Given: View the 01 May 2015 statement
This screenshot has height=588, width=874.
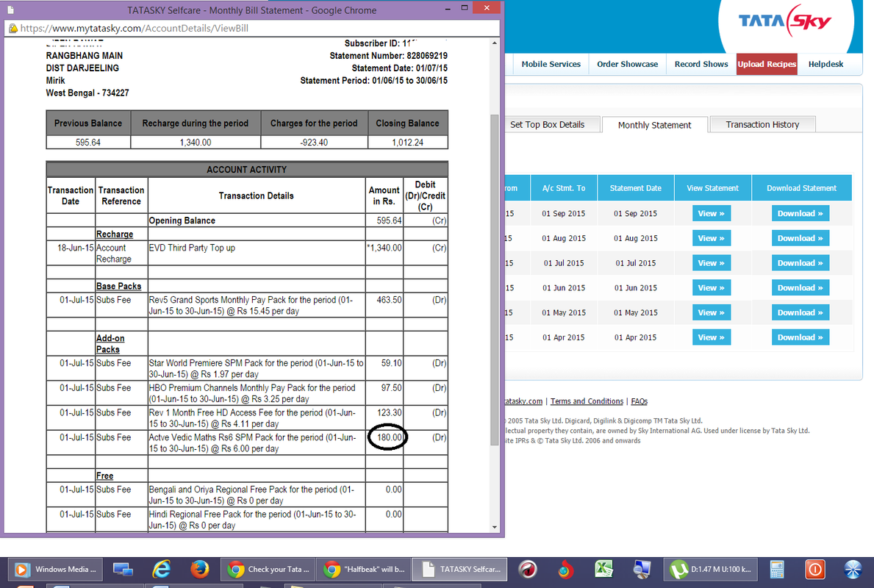Looking at the screenshot, I should point(712,312).
